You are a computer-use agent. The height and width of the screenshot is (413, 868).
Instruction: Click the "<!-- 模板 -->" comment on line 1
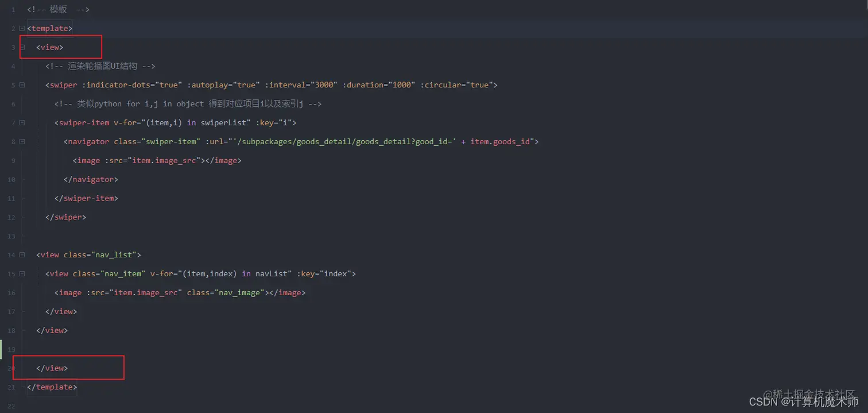59,9
